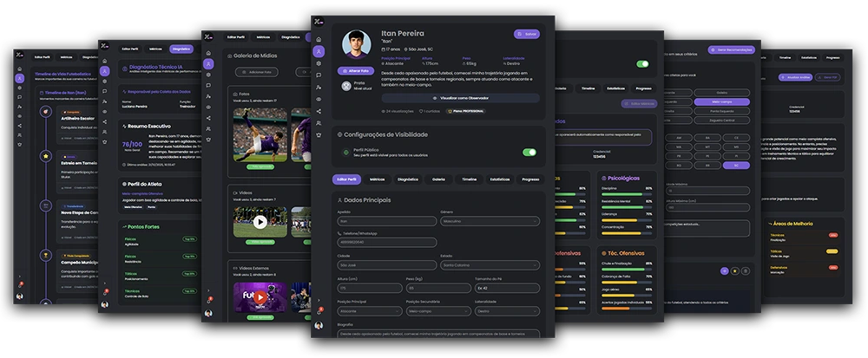Click the settings gear icon in center sidebar

point(319,63)
